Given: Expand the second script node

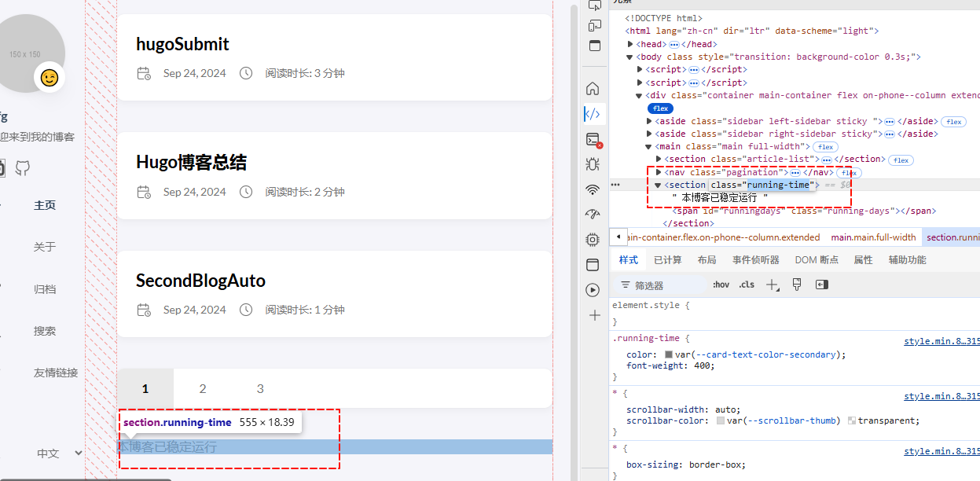Looking at the screenshot, I should pos(640,83).
